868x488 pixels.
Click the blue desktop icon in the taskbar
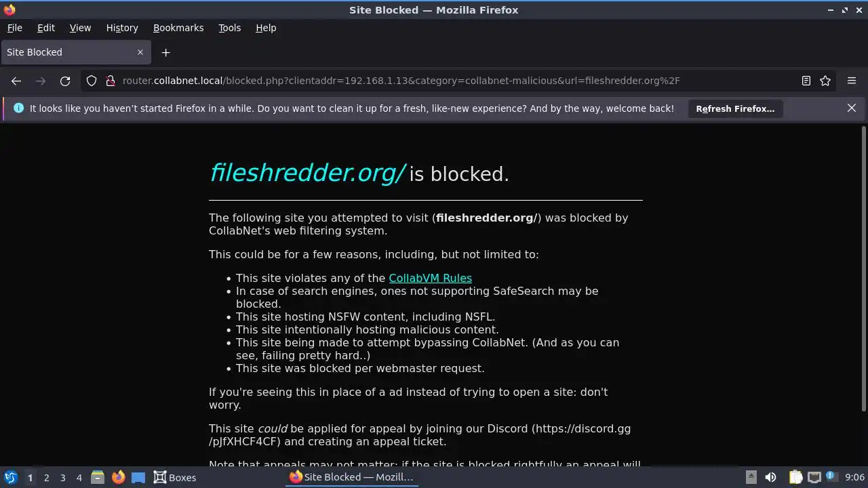[138, 477]
